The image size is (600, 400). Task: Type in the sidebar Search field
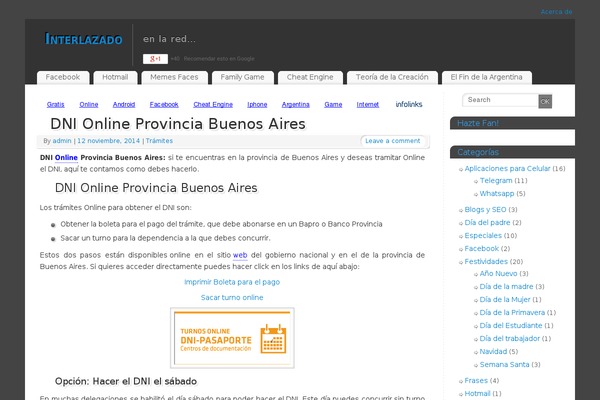point(500,101)
